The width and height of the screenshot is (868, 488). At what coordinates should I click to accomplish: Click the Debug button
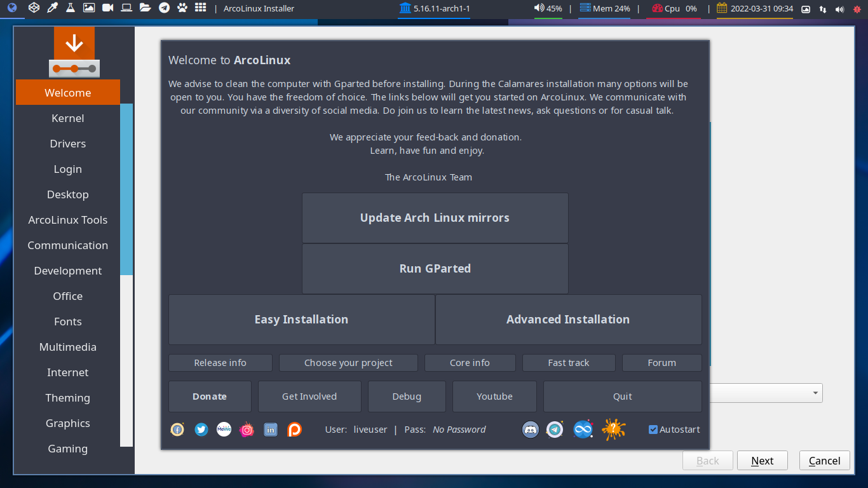[x=407, y=396]
